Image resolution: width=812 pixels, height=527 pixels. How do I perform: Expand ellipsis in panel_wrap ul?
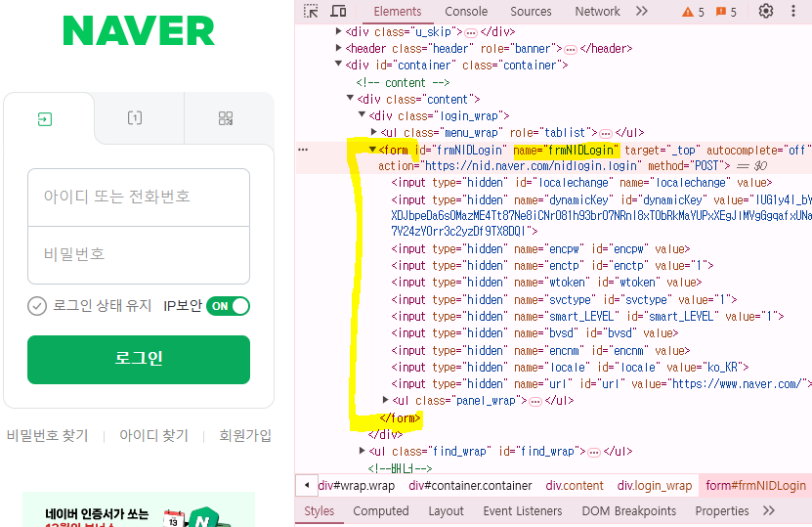point(535,402)
